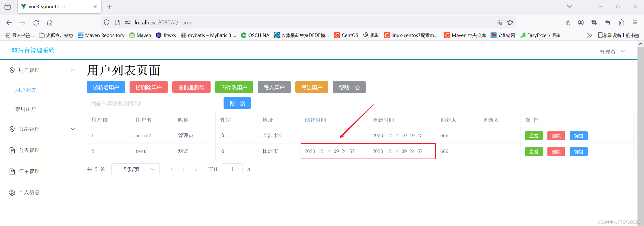Select 用户列表 in the sidebar
The image size is (644, 226).
pos(26,90)
